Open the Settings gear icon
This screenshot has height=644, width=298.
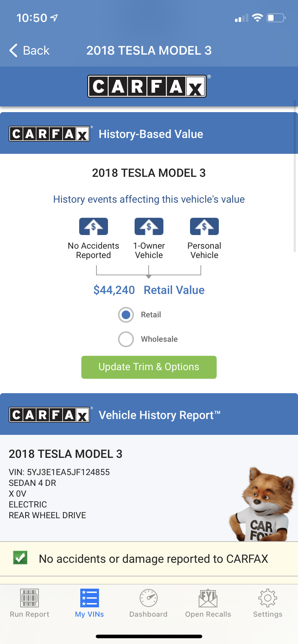[267, 598]
